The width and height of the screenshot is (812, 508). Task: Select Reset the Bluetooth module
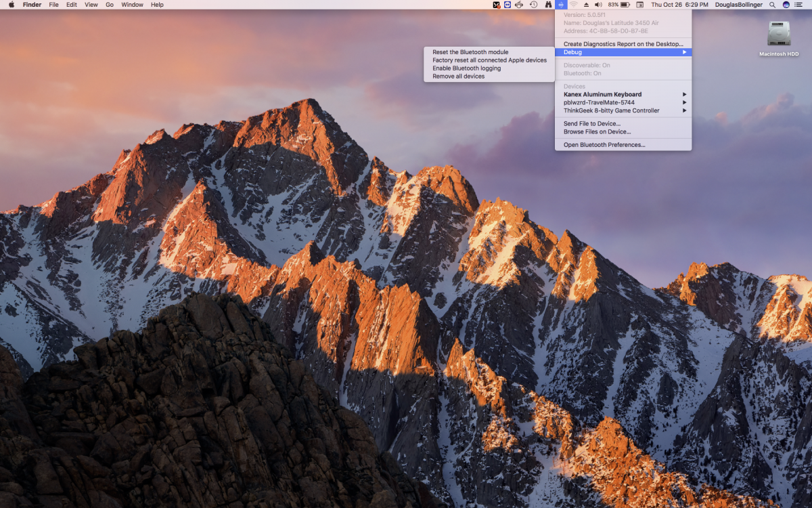[x=470, y=52]
